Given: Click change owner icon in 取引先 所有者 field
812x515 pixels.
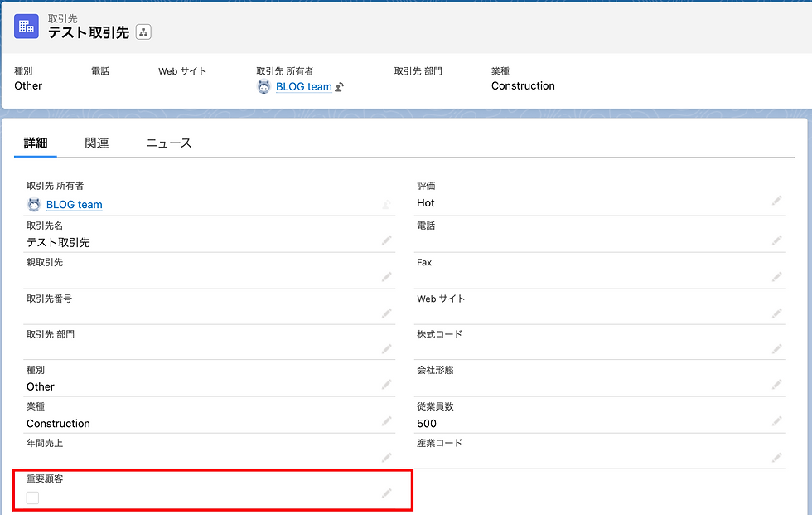Looking at the screenshot, I should click(x=386, y=205).
